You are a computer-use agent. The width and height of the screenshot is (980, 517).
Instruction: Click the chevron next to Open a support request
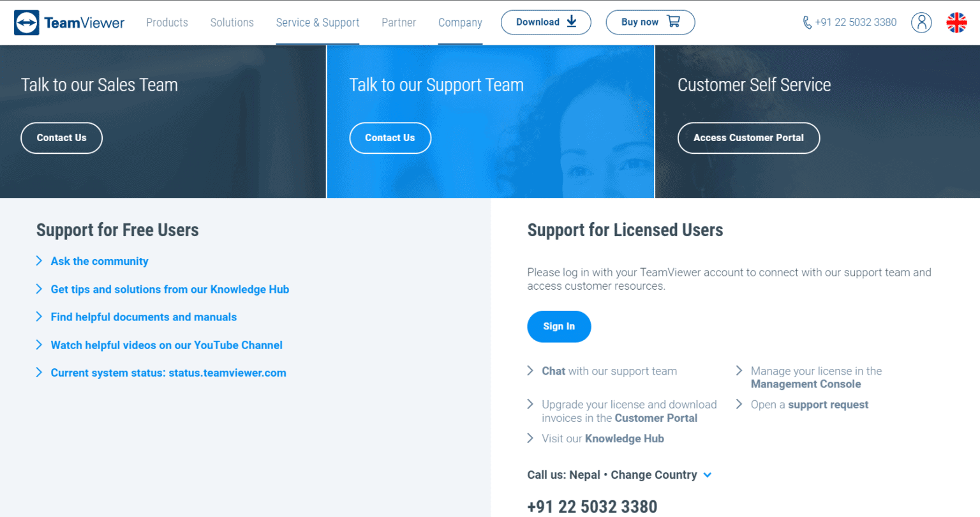[x=739, y=404]
